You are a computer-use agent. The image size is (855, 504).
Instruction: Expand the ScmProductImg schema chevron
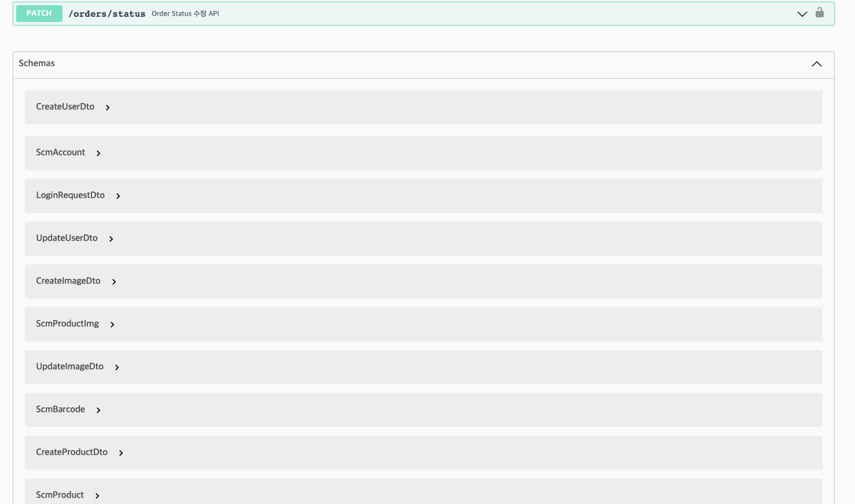112,325
